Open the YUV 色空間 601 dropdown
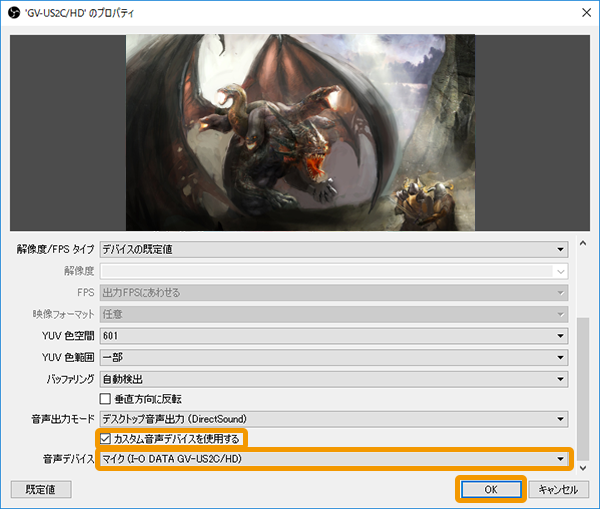The height and width of the screenshot is (509, 600). [x=334, y=336]
